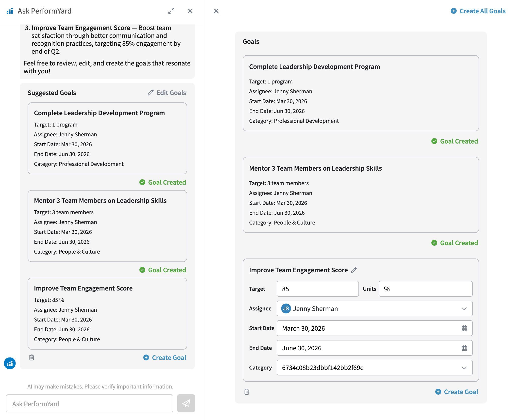Open the Start Date calendar picker
The height and width of the screenshot is (420, 517).
point(464,328)
